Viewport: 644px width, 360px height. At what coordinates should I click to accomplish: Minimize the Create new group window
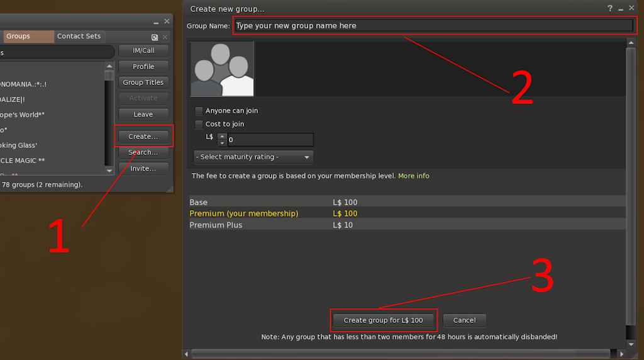pos(621,8)
